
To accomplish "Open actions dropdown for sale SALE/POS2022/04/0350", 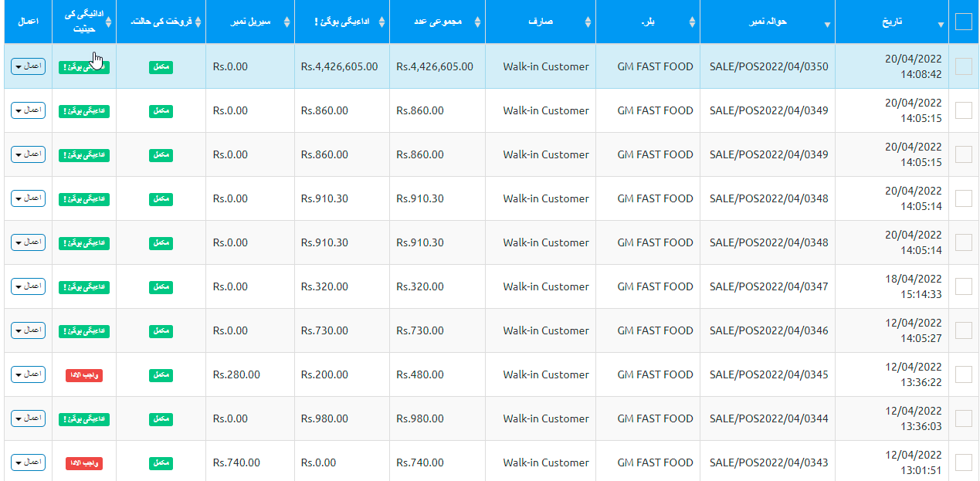I will pyautogui.click(x=28, y=66).
